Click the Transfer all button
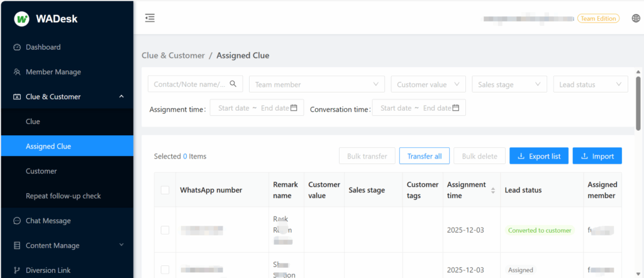644x278 pixels. click(x=424, y=156)
